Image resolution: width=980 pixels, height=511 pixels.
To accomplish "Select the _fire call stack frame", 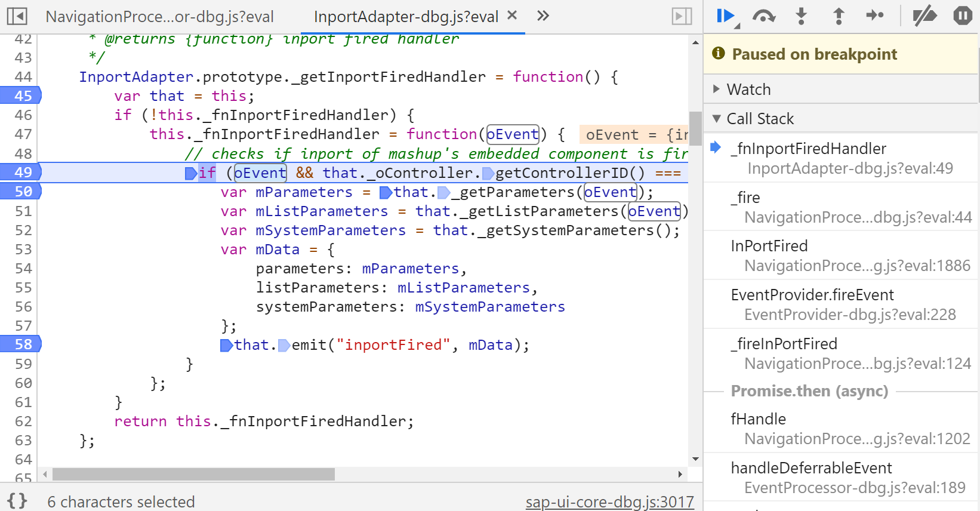I will [x=841, y=207].
